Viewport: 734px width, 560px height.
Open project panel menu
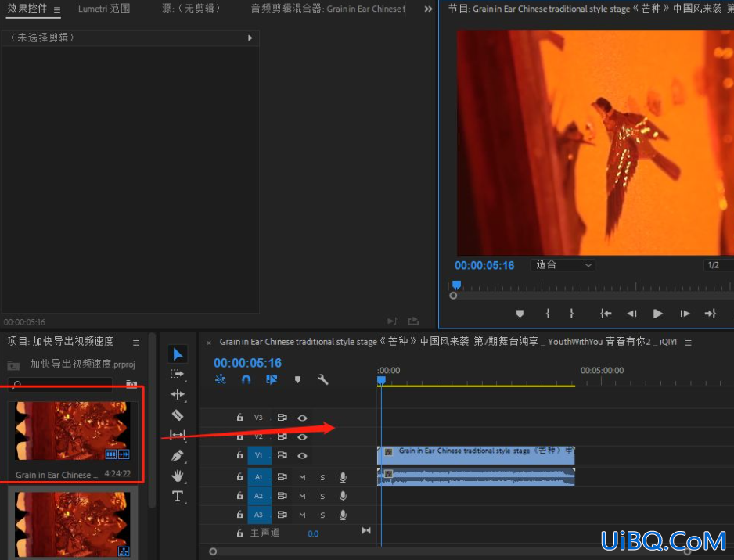pyautogui.click(x=136, y=343)
